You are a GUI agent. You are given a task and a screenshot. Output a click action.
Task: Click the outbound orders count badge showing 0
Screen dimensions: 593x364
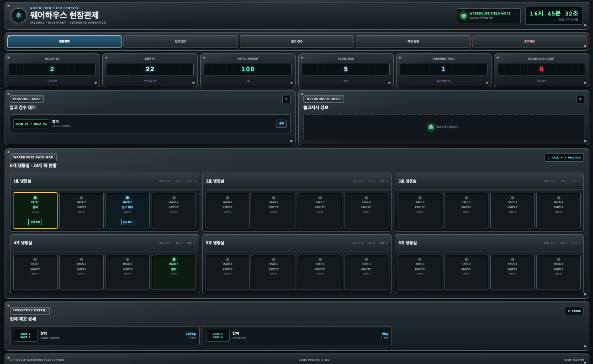[580, 99]
